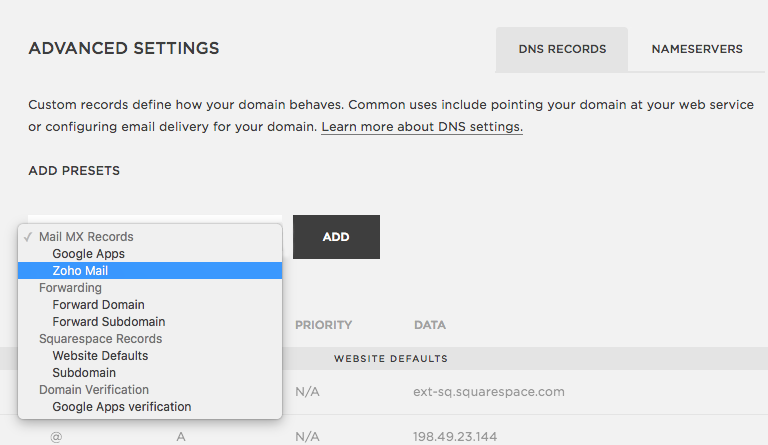Image resolution: width=768 pixels, height=445 pixels.
Task: Click the Forwarding group label
Action: click(x=70, y=288)
